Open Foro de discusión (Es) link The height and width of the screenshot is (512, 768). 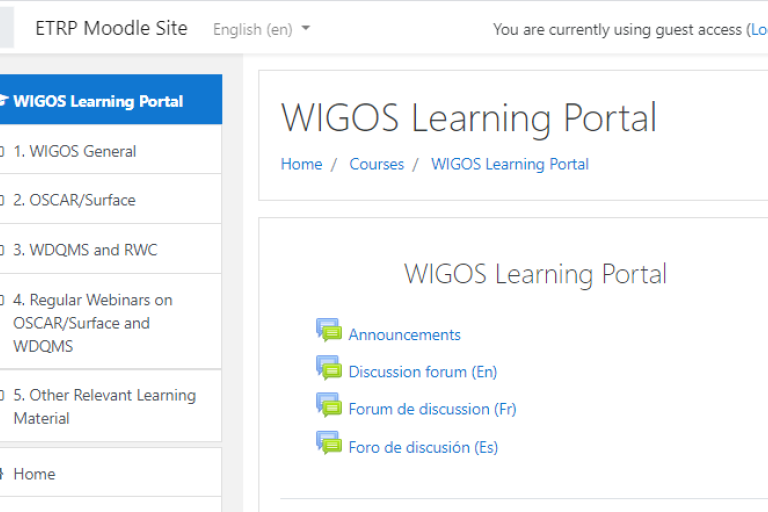[423, 447]
